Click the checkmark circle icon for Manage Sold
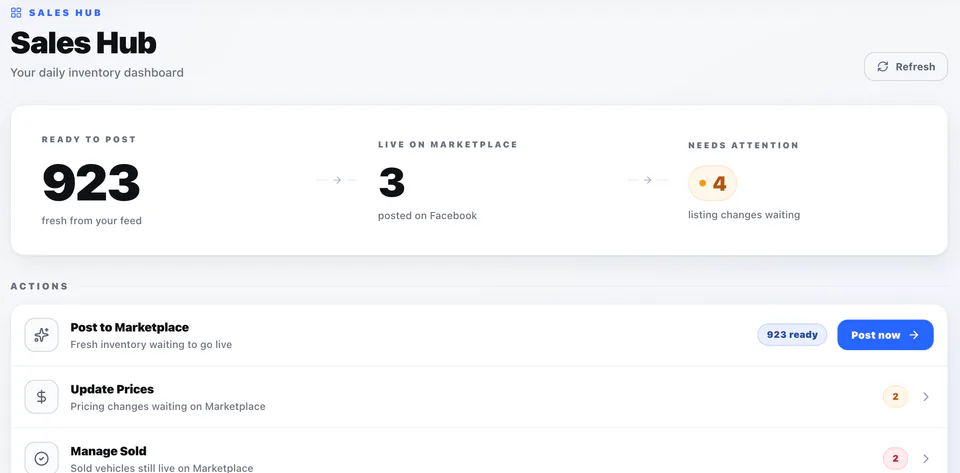This screenshot has height=473, width=960. (x=42, y=458)
